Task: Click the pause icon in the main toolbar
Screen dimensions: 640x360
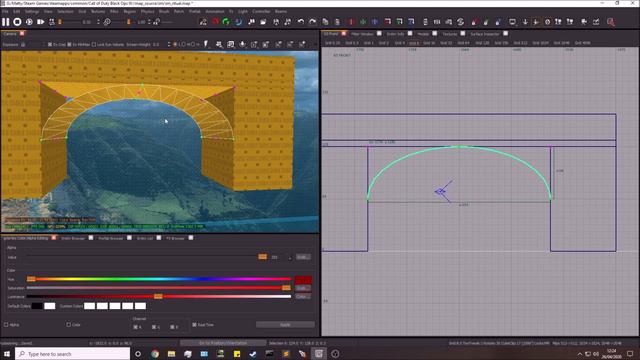Action: (x=5, y=22)
